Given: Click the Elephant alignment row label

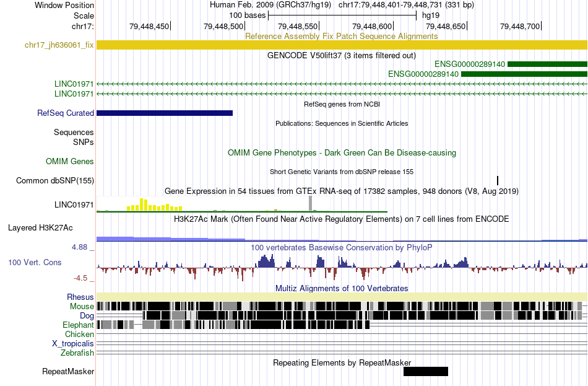Looking at the screenshot, I should pos(78,325).
